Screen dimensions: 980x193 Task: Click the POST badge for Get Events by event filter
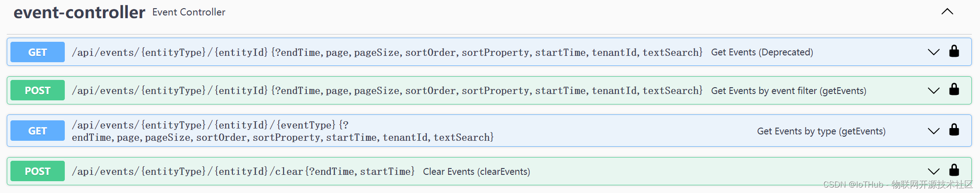38,90
